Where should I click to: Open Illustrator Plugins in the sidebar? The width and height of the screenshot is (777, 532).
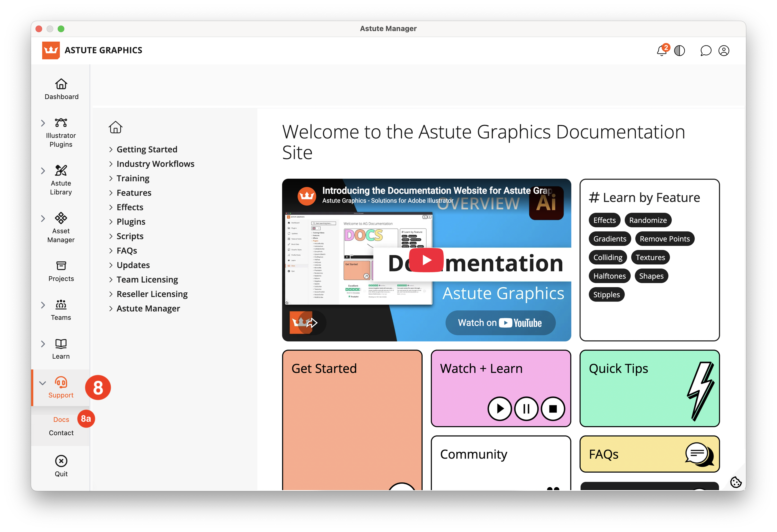pyautogui.click(x=61, y=132)
